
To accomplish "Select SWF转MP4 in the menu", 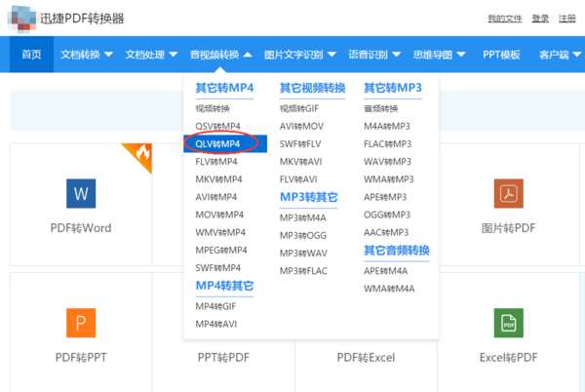I will click(217, 268).
